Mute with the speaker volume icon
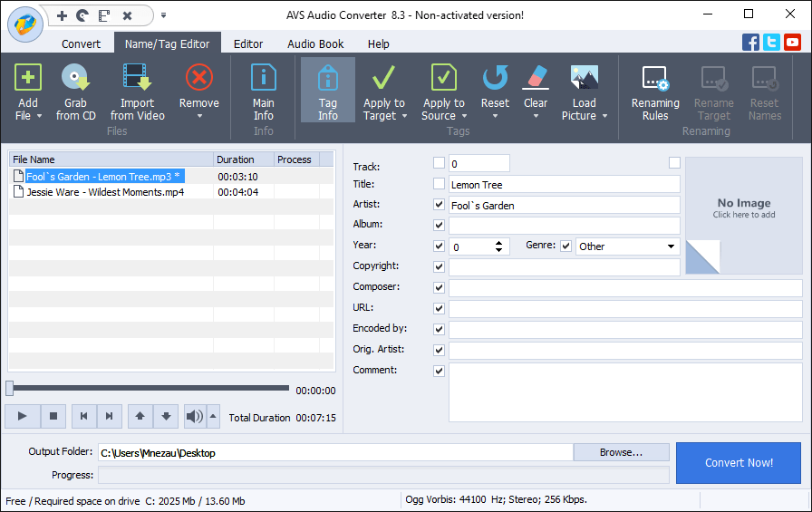Viewport: 812px width, 512px height. [x=195, y=416]
